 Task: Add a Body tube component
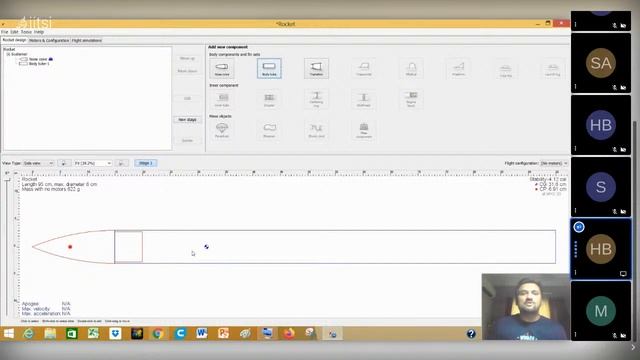coord(269,68)
